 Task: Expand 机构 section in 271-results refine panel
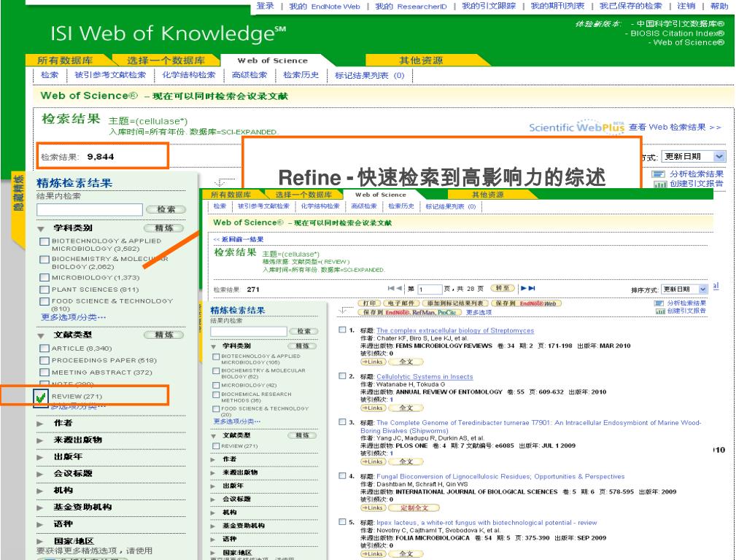pyautogui.click(x=214, y=513)
